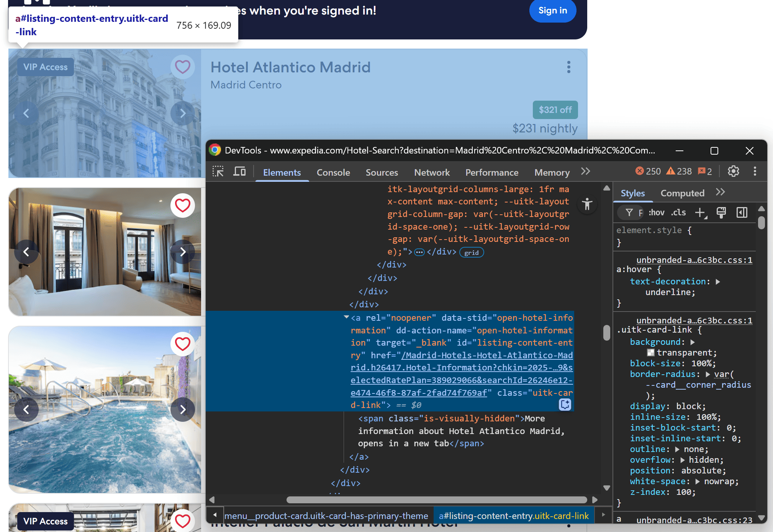The image size is (773, 532).
Task: Open DevTools three-dot customize menu
Action: pos(755,171)
